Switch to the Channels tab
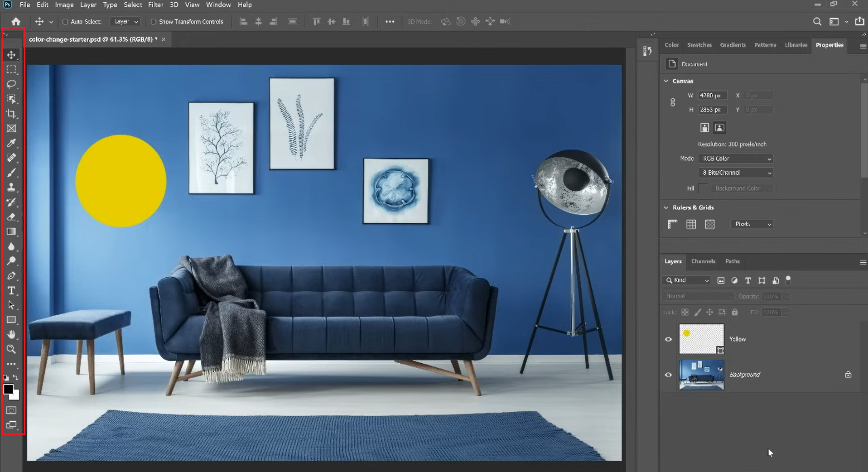Screen dimensions: 868x472 (x=703, y=261)
